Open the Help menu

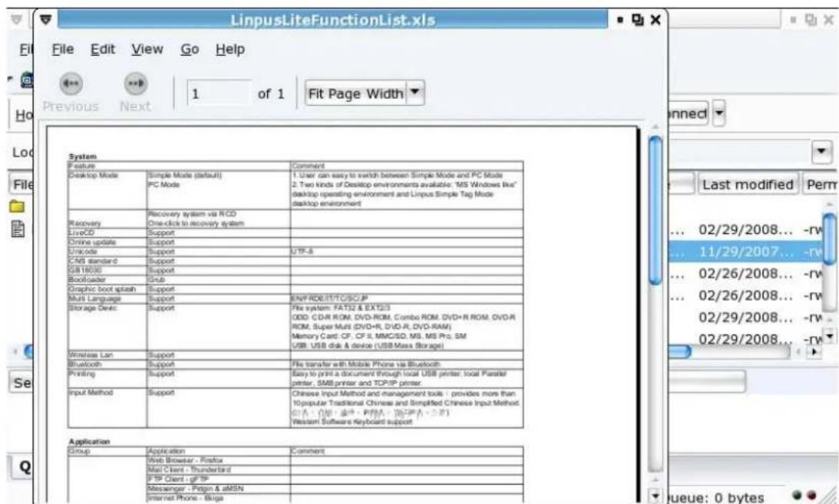click(x=230, y=49)
